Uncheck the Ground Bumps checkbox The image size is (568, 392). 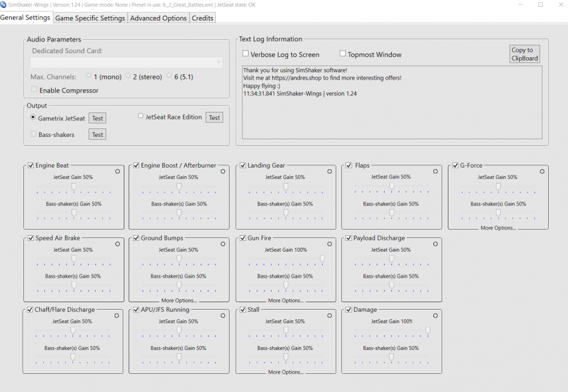136,238
